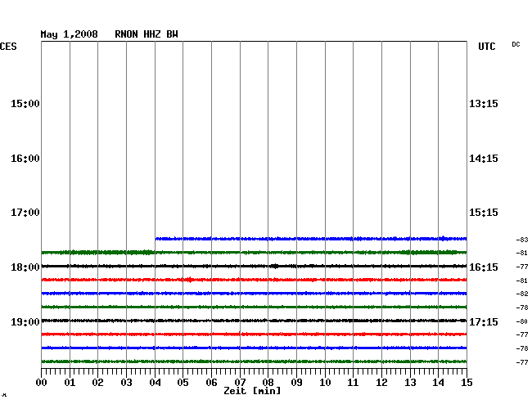532x404 pixels.
Task: Select minute tick label "10"
Action: 325,383
